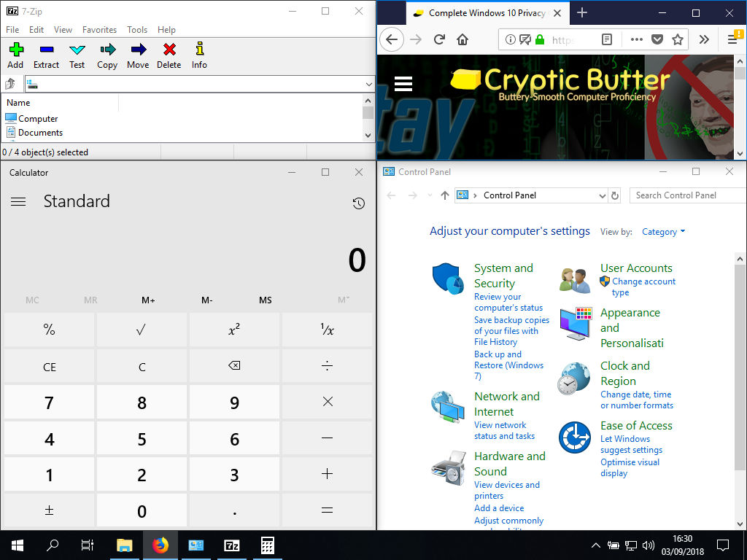Go up one folder level in 7-Zip

(10, 85)
